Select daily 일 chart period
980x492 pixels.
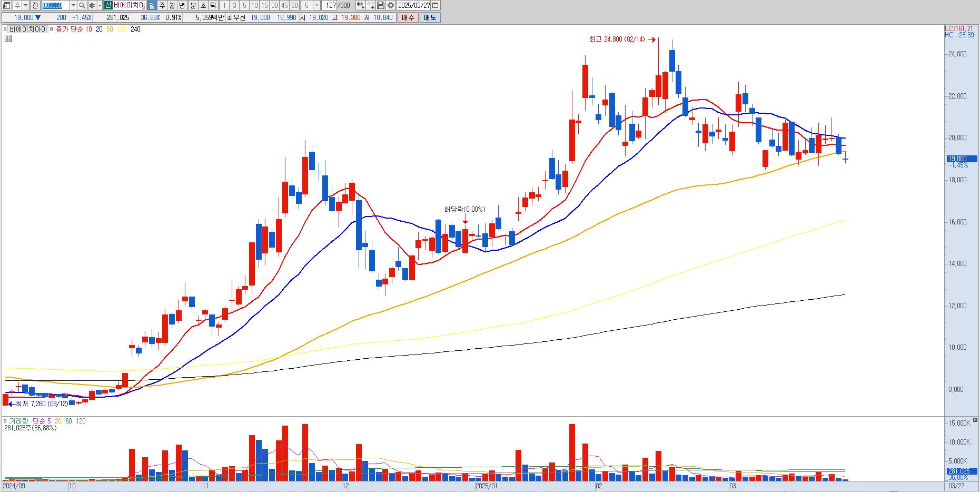pos(152,5)
